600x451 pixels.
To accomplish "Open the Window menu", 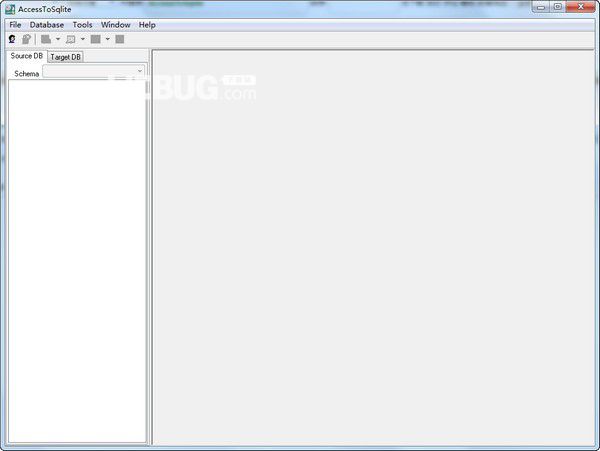I will click(116, 25).
